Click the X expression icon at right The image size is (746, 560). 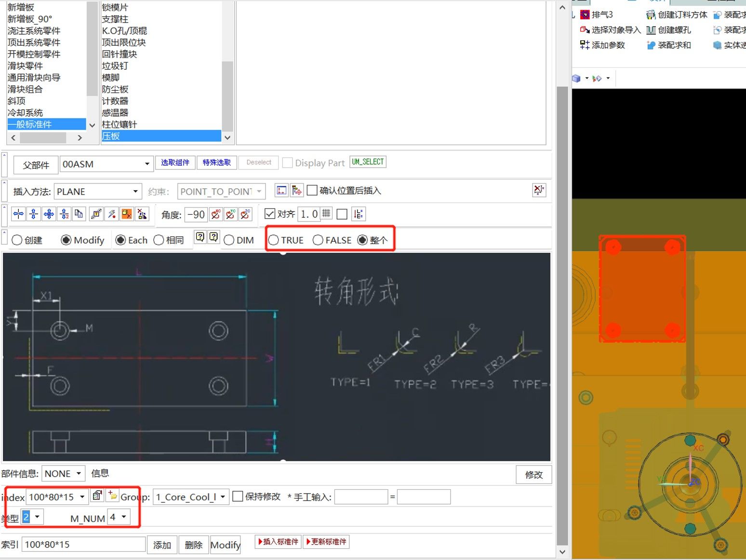pyautogui.click(x=539, y=190)
